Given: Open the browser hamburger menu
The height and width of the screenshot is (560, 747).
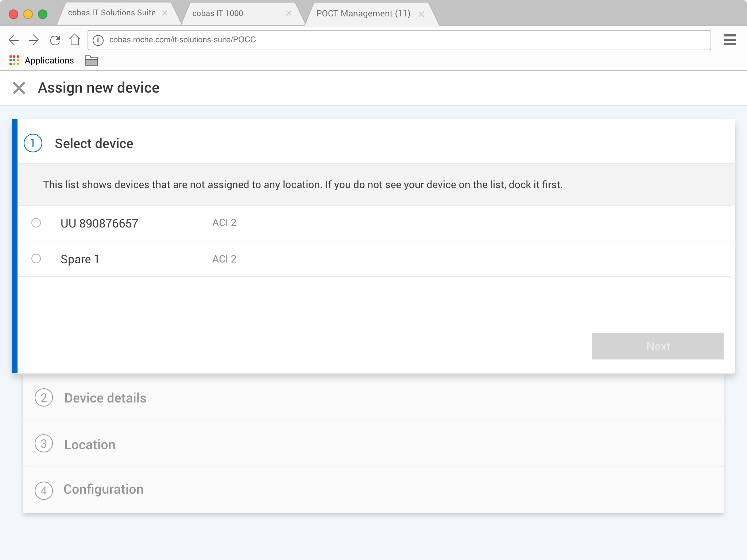Looking at the screenshot, I should [729, 40].
